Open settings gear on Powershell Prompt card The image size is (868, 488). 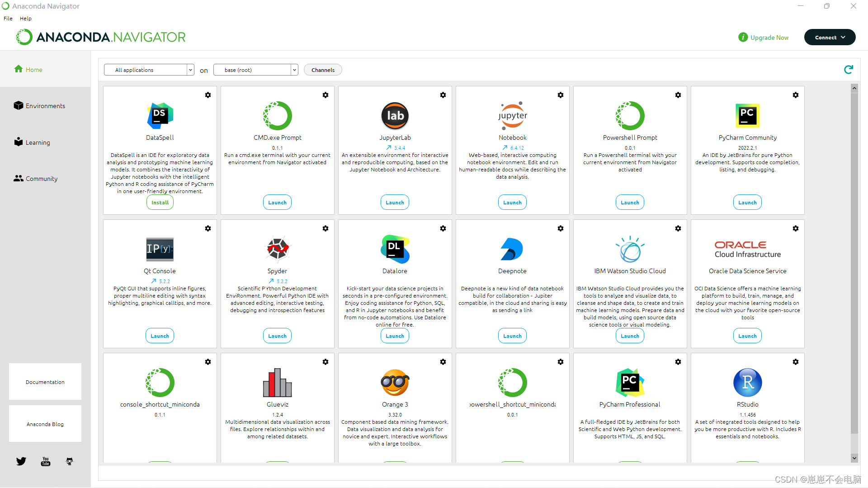(678, 95)
